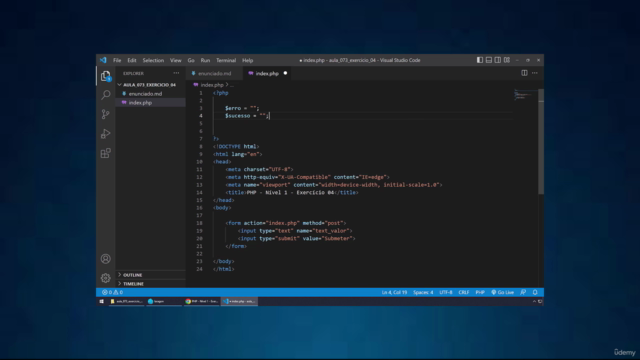Open Explorer Views and More Actions ellipsis
640x360 pixels.
click(x=176, y=73)
